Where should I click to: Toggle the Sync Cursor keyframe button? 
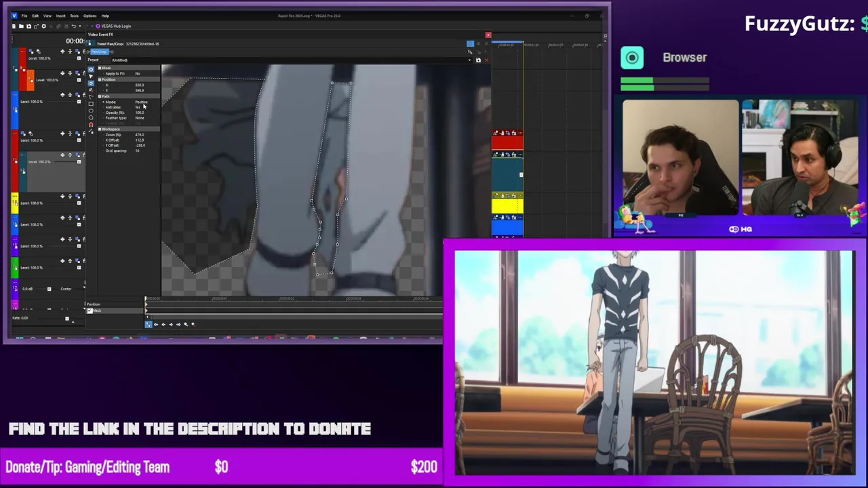pos(149,324)
